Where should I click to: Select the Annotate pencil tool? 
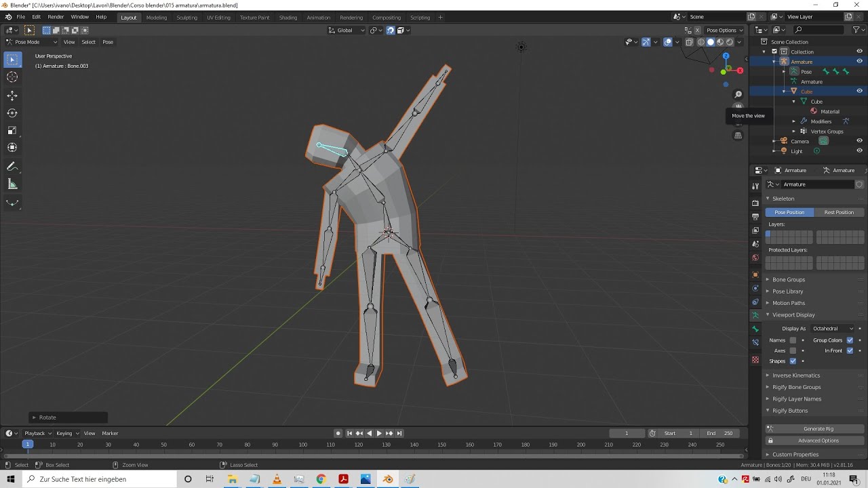click(x=12, y=167)
